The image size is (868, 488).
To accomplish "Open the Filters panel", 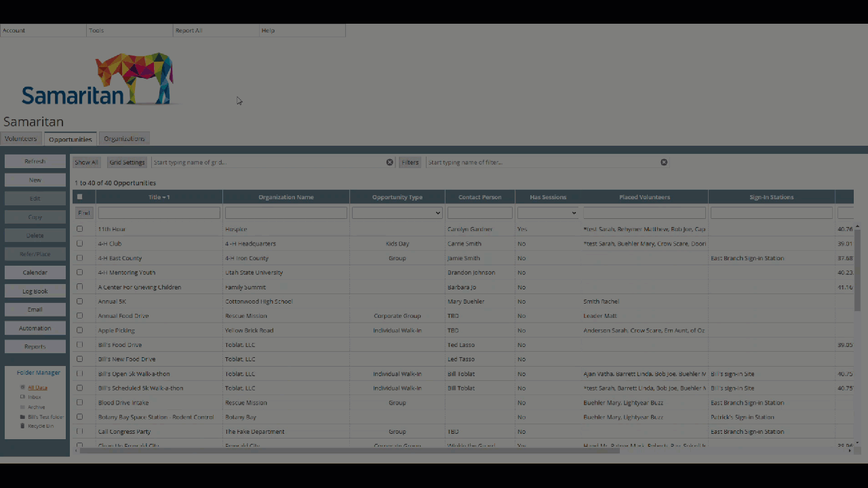I will point(410,162).
